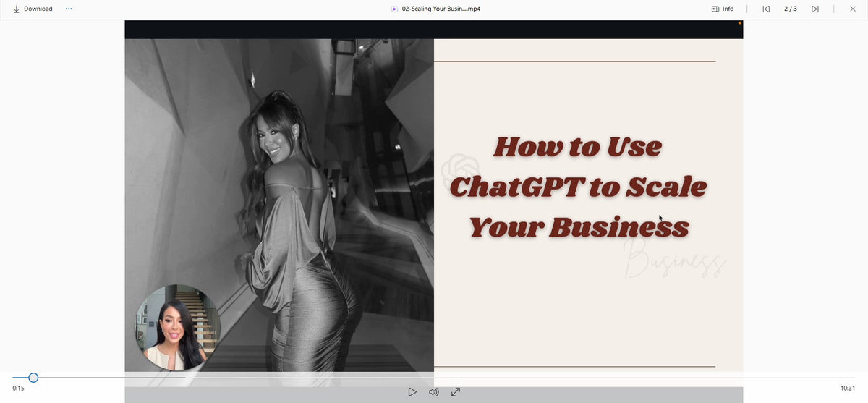Click the presenter webcam thumbnail
The width and height of the screenshot is (868, 403).
pyautogui.click(x=177, y=327)
